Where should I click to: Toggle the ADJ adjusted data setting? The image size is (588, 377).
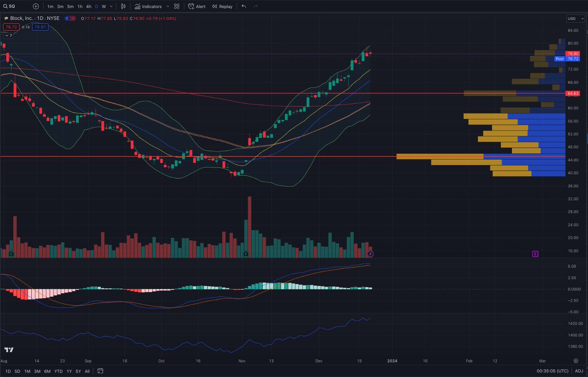(x=579, y=371)
